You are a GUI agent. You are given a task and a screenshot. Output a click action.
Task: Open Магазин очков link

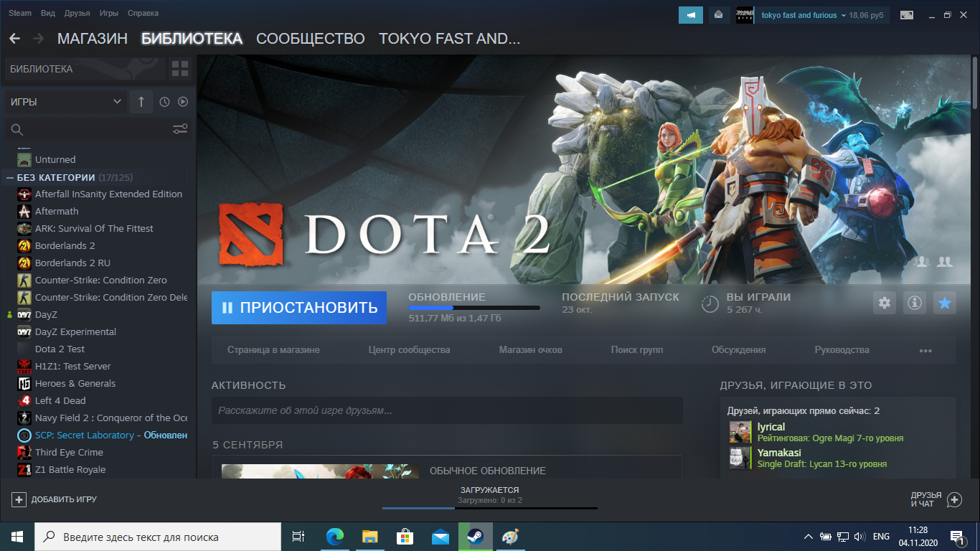pos(530,350)
